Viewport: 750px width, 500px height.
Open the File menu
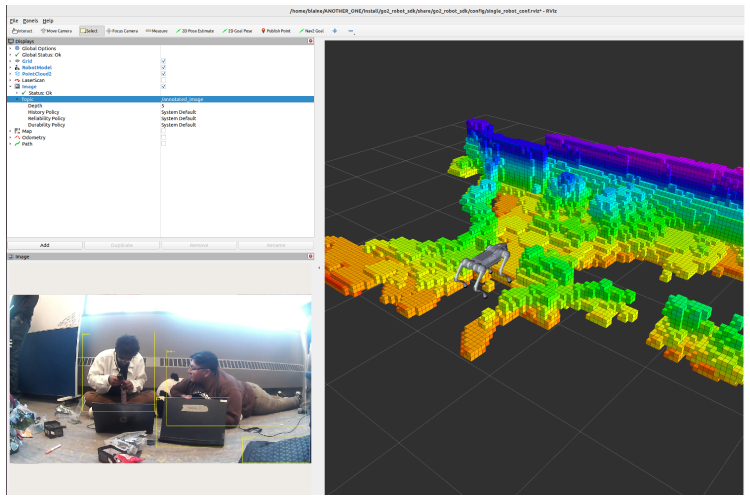coord(13,20)
